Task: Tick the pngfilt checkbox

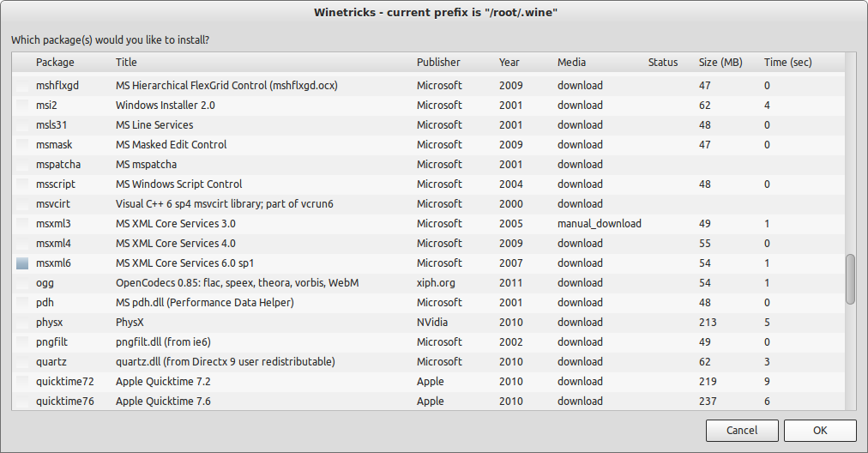Action: 22,342
